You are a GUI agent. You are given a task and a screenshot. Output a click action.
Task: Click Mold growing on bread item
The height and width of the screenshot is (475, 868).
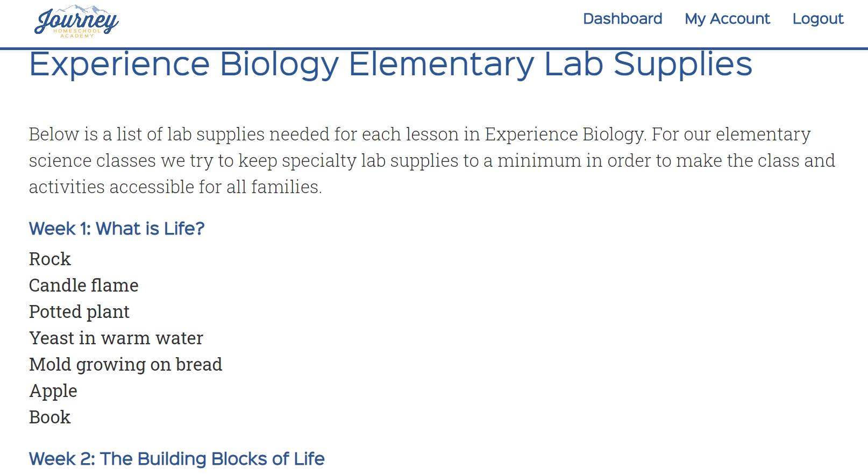(x=125, y=365)
